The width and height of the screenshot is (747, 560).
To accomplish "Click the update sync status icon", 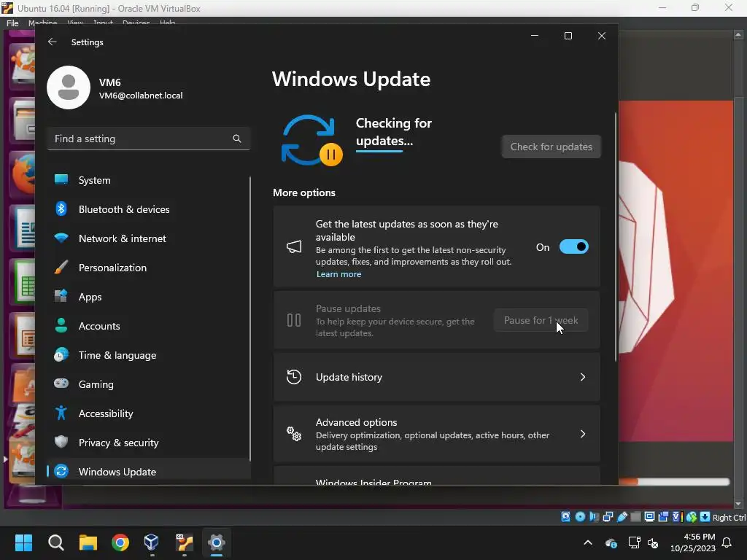I will [x=311, y=141].
